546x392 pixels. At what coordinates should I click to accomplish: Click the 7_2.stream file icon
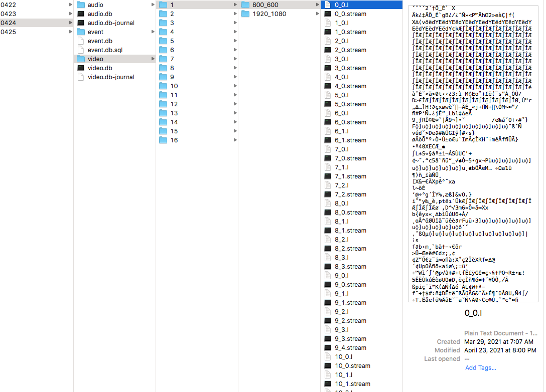pos(328,194)
